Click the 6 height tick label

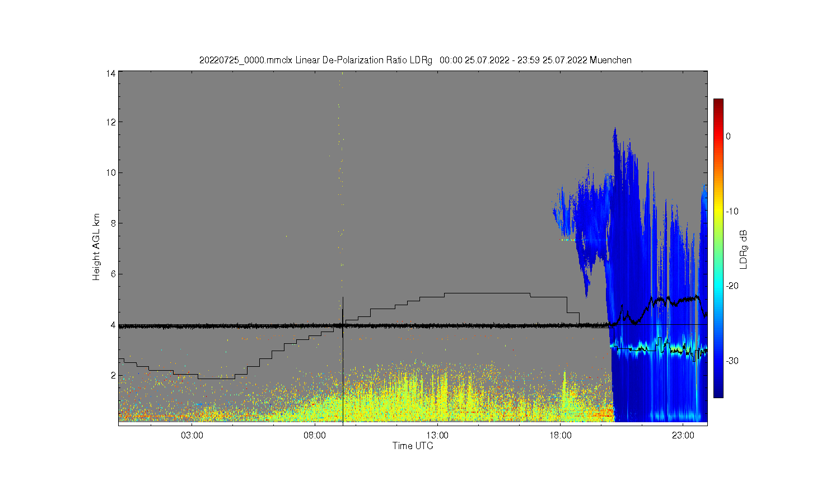(113, 274)
